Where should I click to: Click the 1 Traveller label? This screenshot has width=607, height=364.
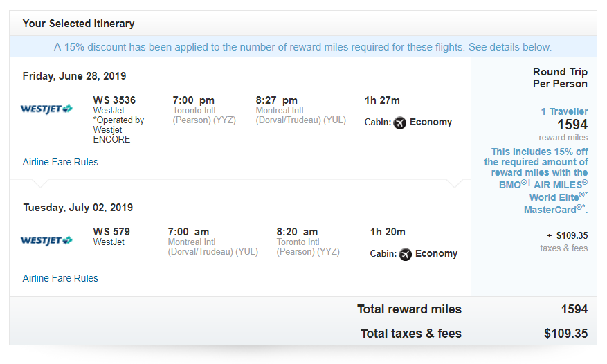pyautogui.click(x=564, y=111)
